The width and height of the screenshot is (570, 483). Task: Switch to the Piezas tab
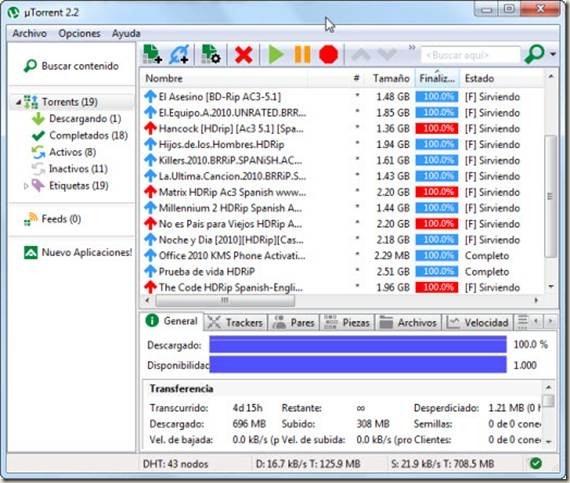pos(347,323)
